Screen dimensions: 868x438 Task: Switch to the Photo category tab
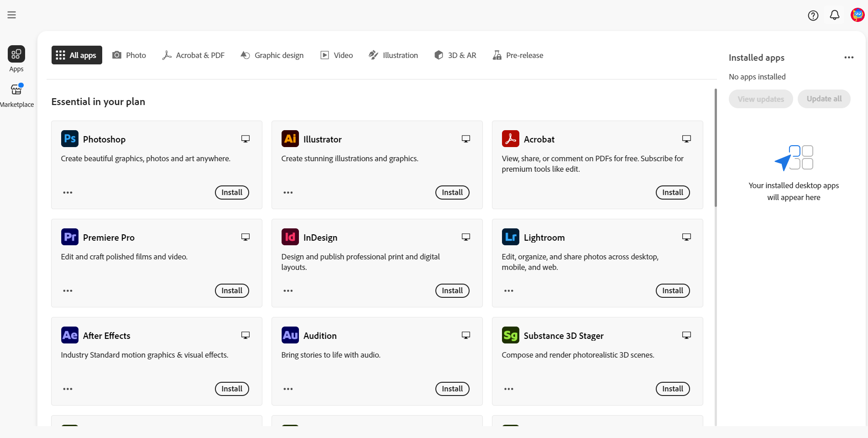point(129,55)
